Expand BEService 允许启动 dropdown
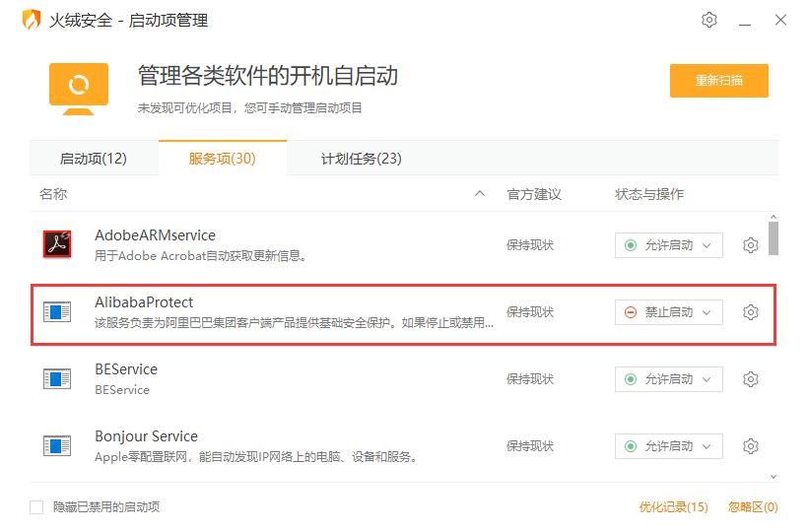This screenshot has width=808, height=532. click(x=669, y=379)
